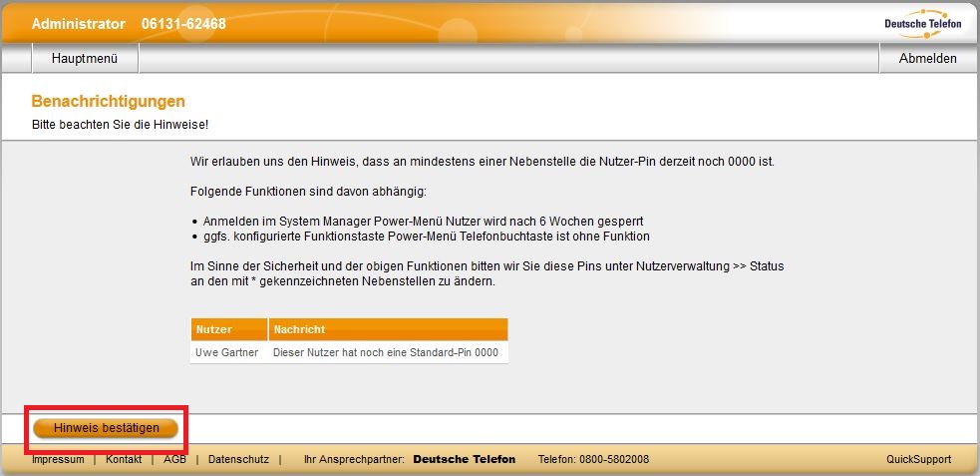The image size is (980, 476).
Task: Click the Benachrichtigungen heading
Action: [x=108, y=102]
